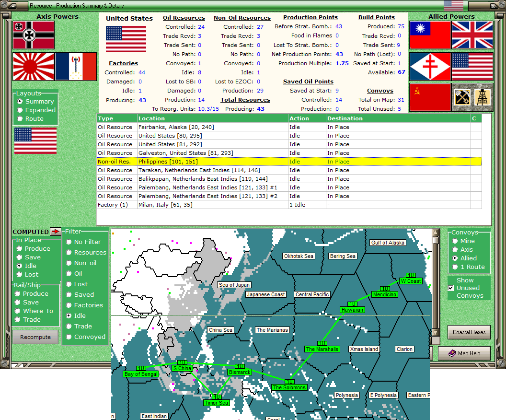The width and height of the screenshot is (506, 420).
Task: Click the pick and shovel resource icon
Action: tap(462, 97)
